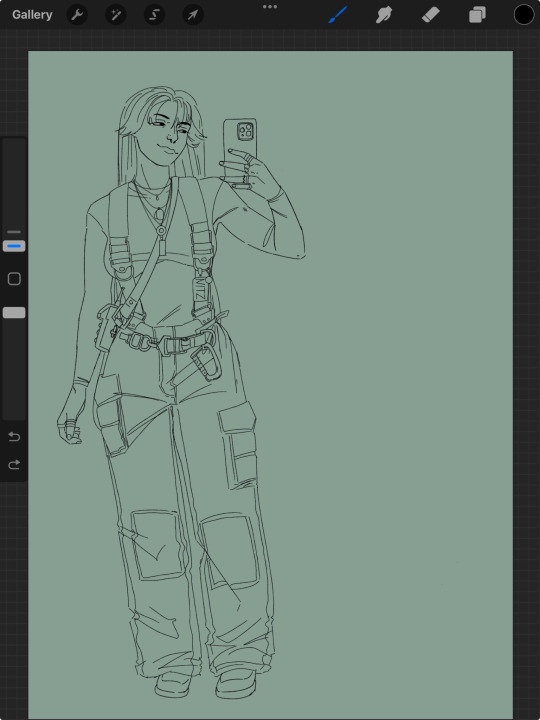Open the Layers panel

[477, 15]
